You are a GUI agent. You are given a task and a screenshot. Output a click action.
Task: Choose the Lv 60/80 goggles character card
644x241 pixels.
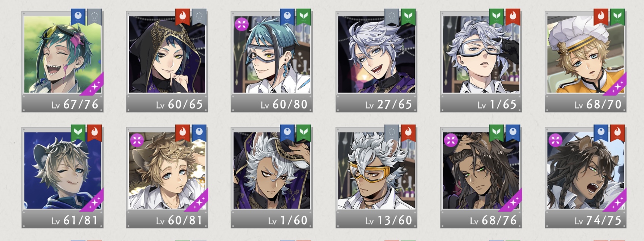click(x=271, y=62)
